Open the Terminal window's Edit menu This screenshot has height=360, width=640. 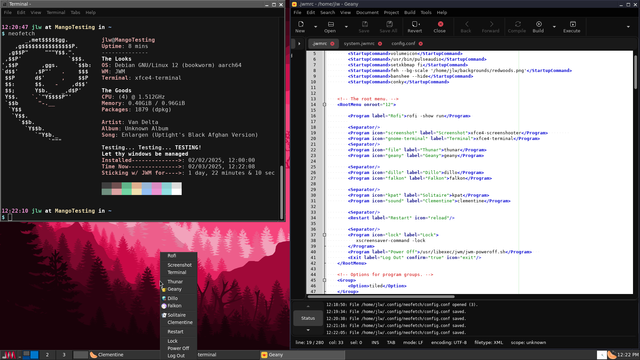click(x=21, y=13)
